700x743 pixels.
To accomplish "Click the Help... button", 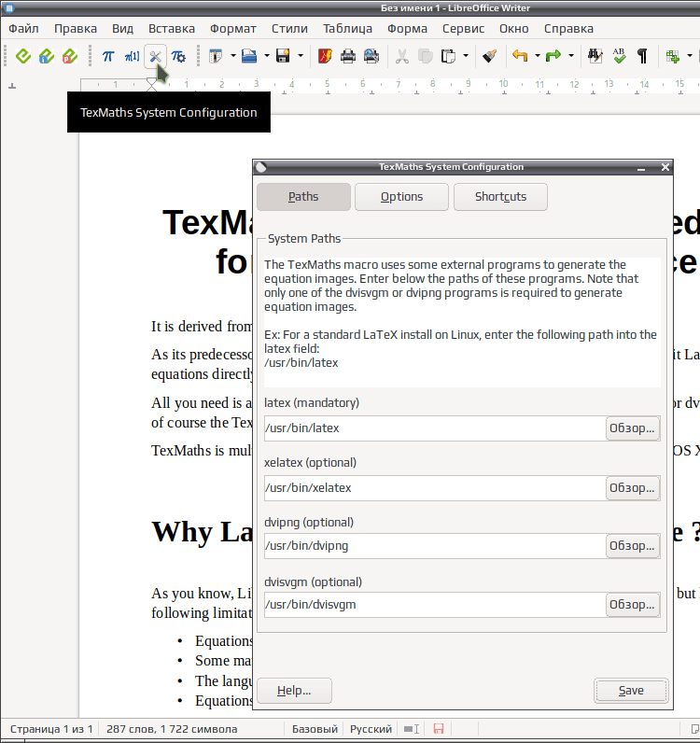I will coord(294,691).
